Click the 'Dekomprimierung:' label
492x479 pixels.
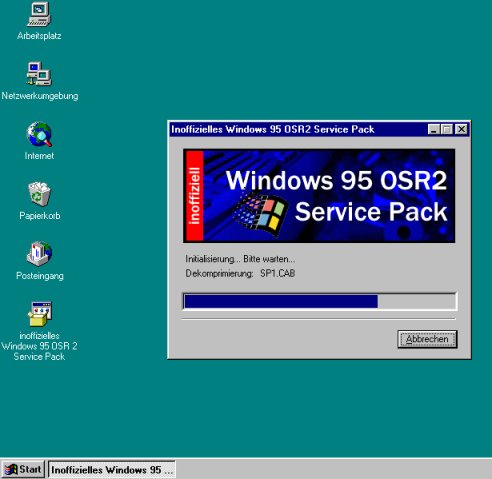click(x=219, y=273)
